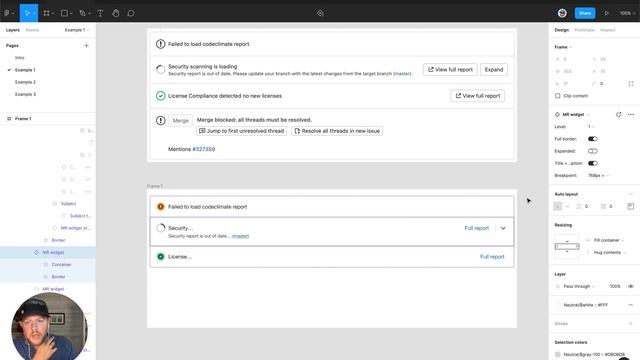
Task: Click the Expand button
Action: tap(494, 70)
